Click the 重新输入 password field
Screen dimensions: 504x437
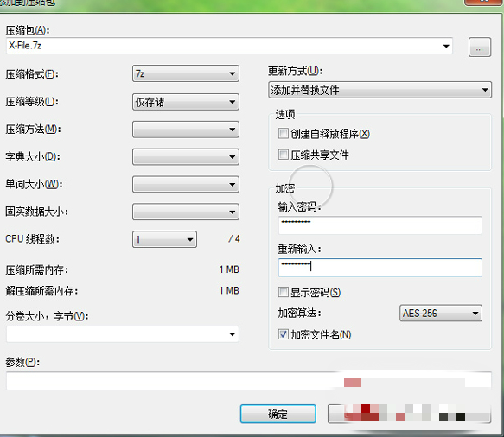click(380, 268)
